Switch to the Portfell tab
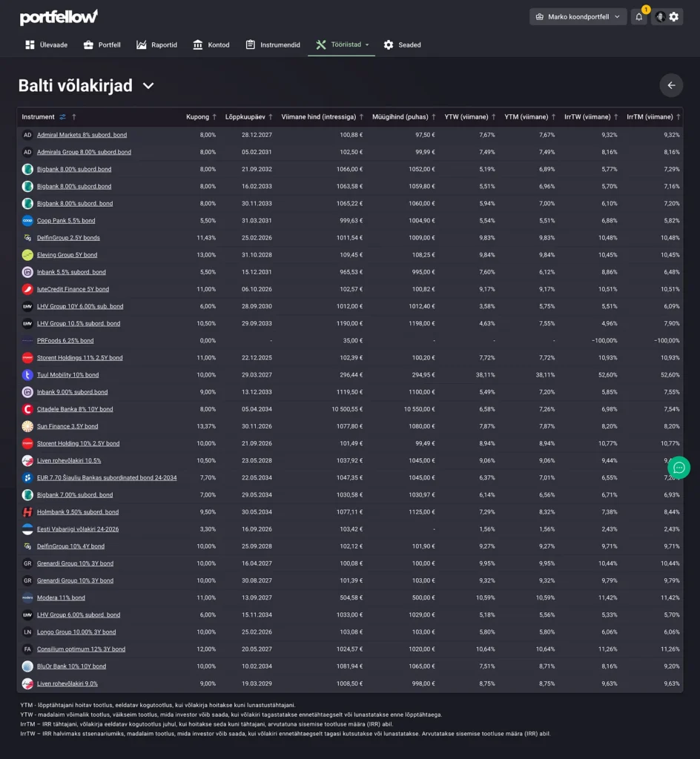Viewport: 700px width, 759px height. coord(102,45)
